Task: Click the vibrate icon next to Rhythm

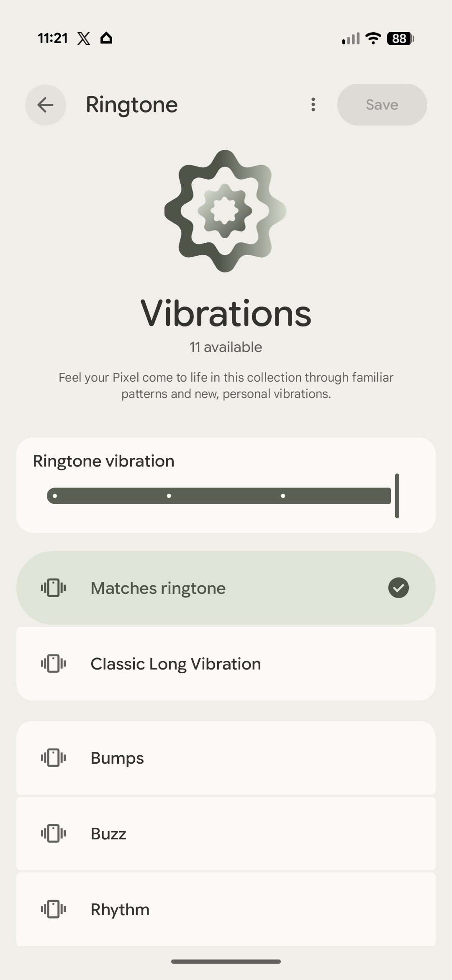Action: click(x=54, y=909)
